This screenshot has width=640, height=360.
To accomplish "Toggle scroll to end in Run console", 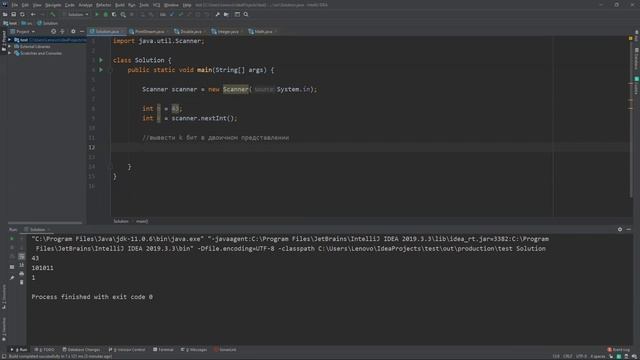I will tap(21, 265).
